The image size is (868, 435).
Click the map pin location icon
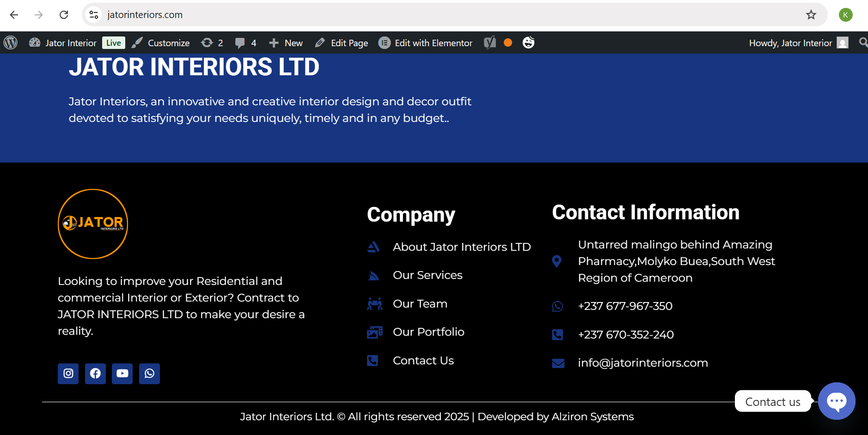point(557,261)
